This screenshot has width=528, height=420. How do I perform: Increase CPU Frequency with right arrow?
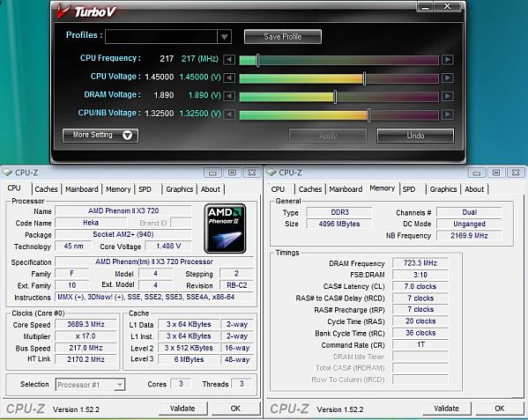448,60
